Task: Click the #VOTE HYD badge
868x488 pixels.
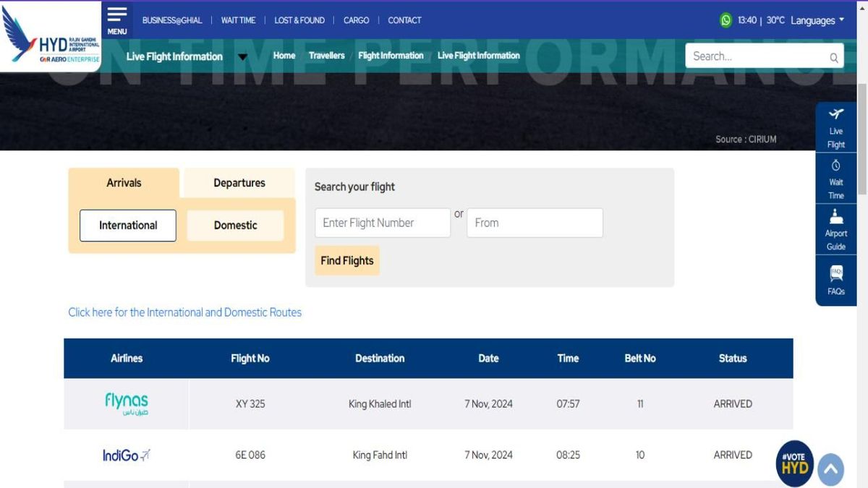Action: (795, 463)
